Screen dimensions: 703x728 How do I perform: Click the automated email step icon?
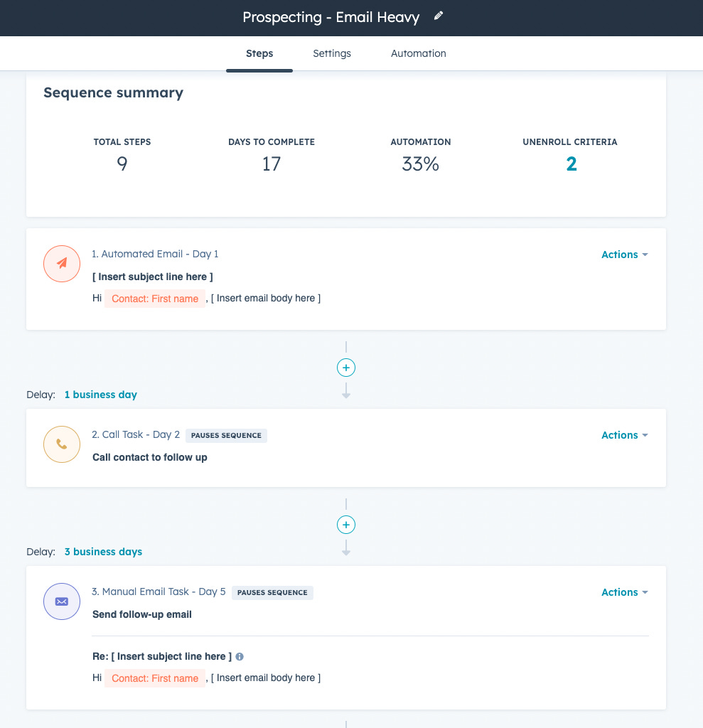pos(62,264)
